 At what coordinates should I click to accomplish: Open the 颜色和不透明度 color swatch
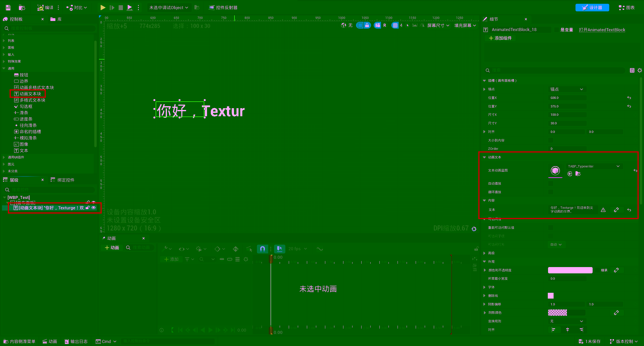click(570, 270)
